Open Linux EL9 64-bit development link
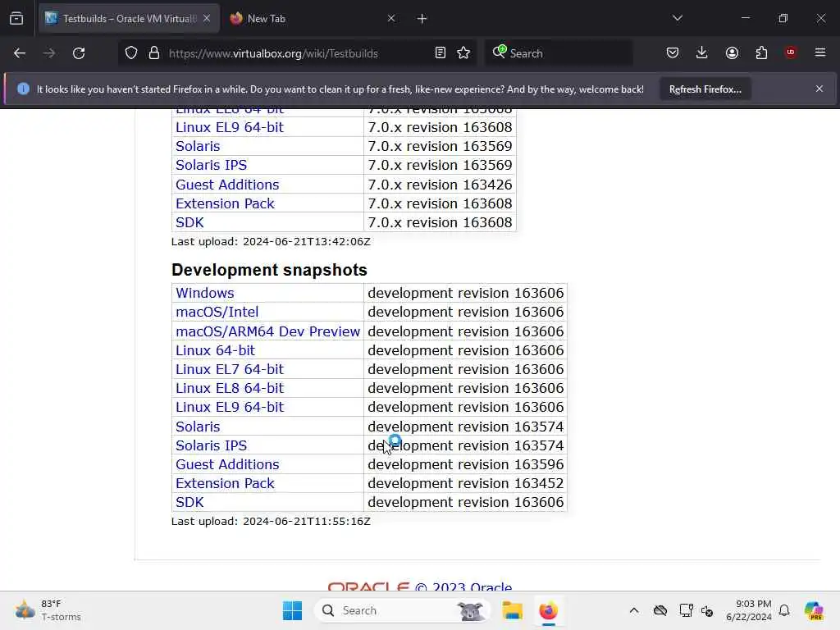The width and height of the screenshot is (840, 630). click(230, 407)
